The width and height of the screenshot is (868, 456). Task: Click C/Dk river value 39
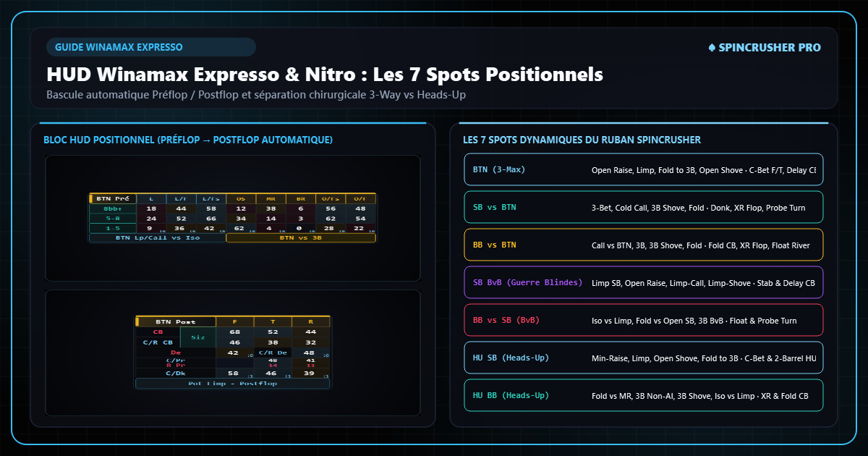[311, 373]
